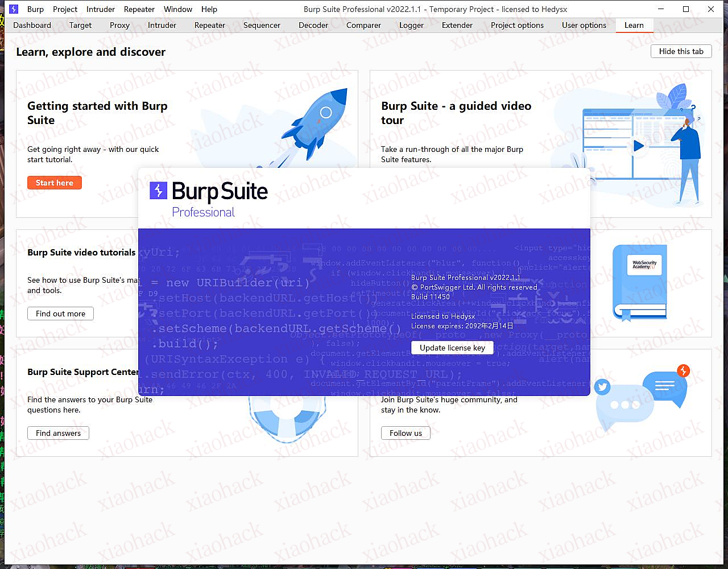
Task: Switch to the Proxy tab
Action: [119, 25]
